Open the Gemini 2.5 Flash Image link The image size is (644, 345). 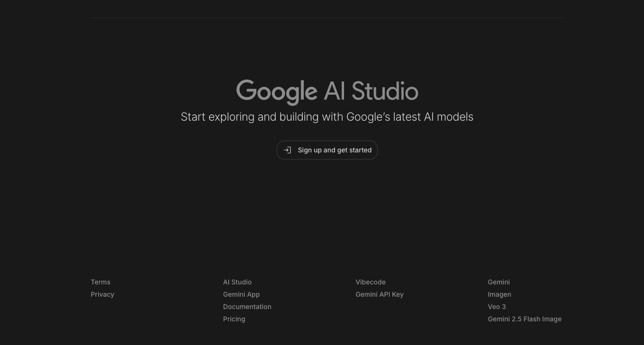click(525, 319)
